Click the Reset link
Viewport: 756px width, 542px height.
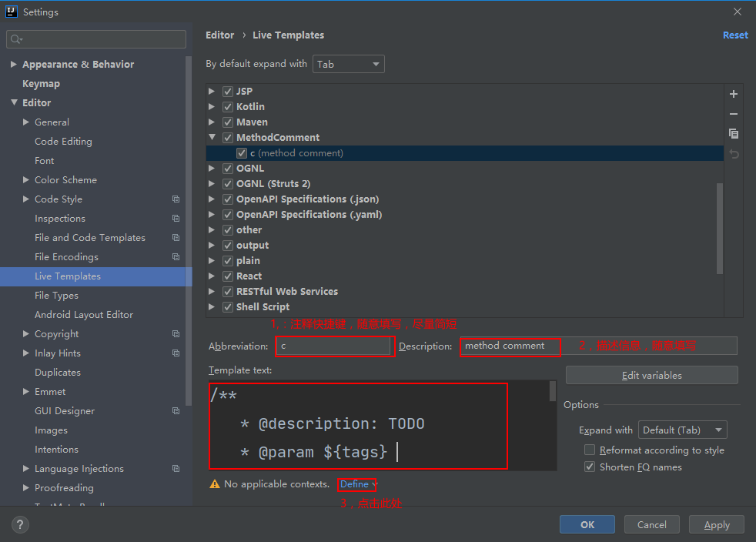pos(735,35)
